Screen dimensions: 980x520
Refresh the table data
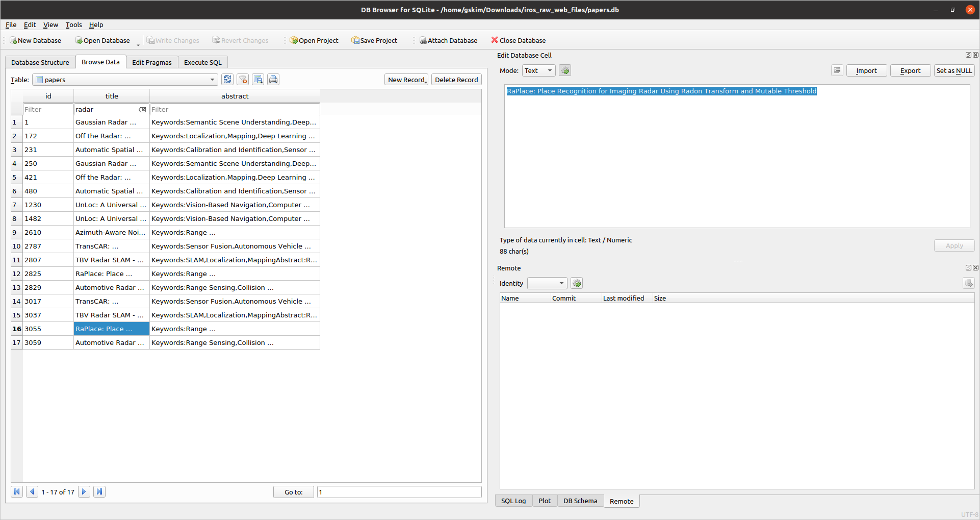(x=227, y=79)
